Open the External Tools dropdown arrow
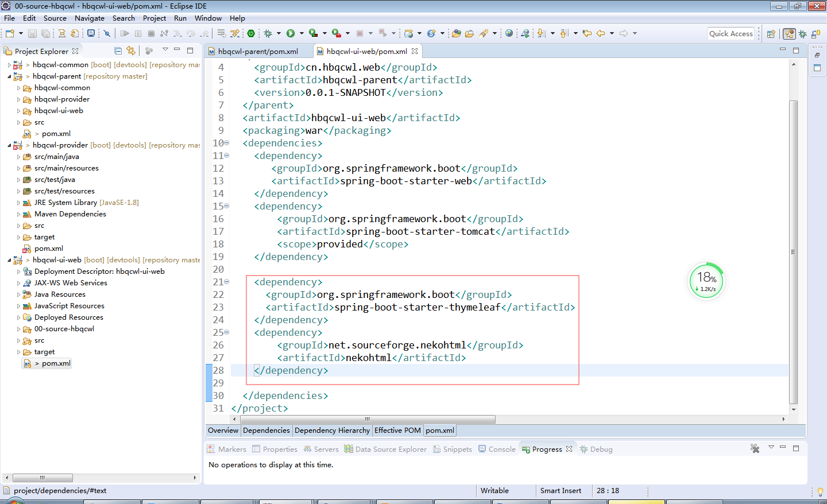 [347, 33]
